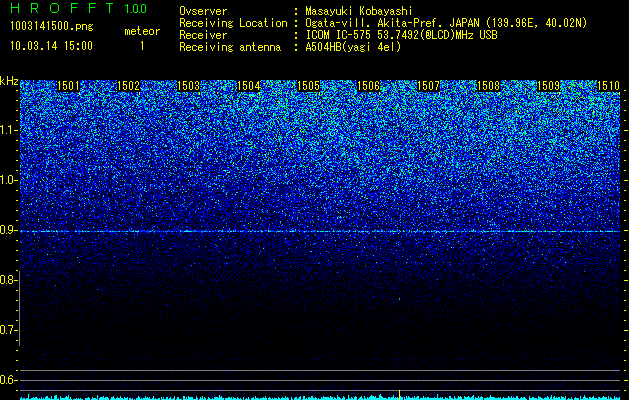Click the 'Receiver' field label

pyautogui.click(x=203, y=35)
